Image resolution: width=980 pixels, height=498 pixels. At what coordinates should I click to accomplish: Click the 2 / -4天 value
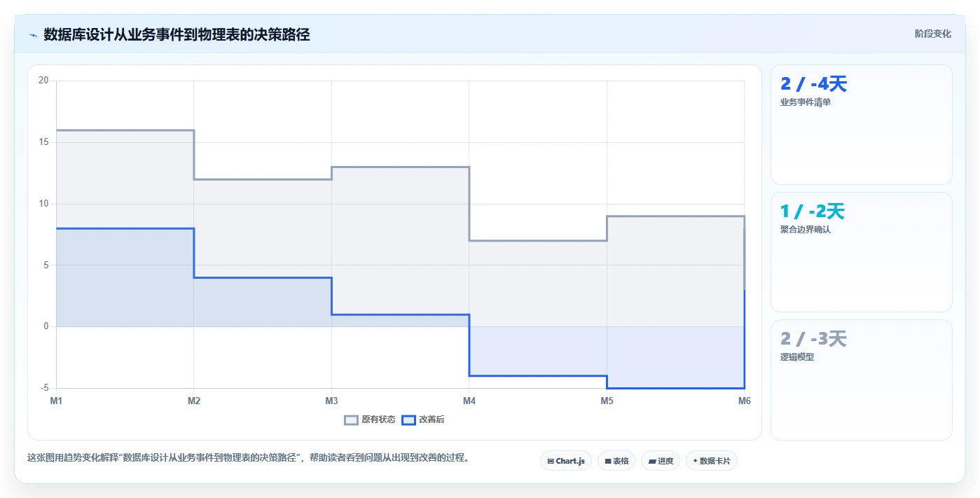(814, 84)
